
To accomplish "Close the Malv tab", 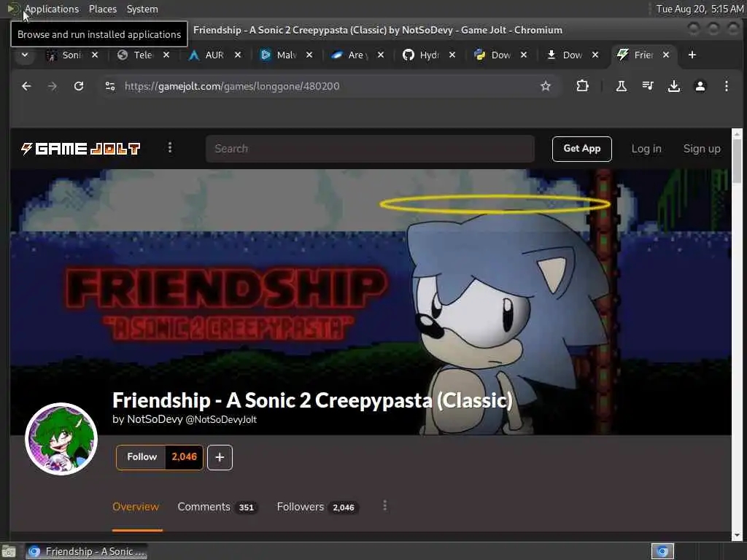I will point(309,55).
